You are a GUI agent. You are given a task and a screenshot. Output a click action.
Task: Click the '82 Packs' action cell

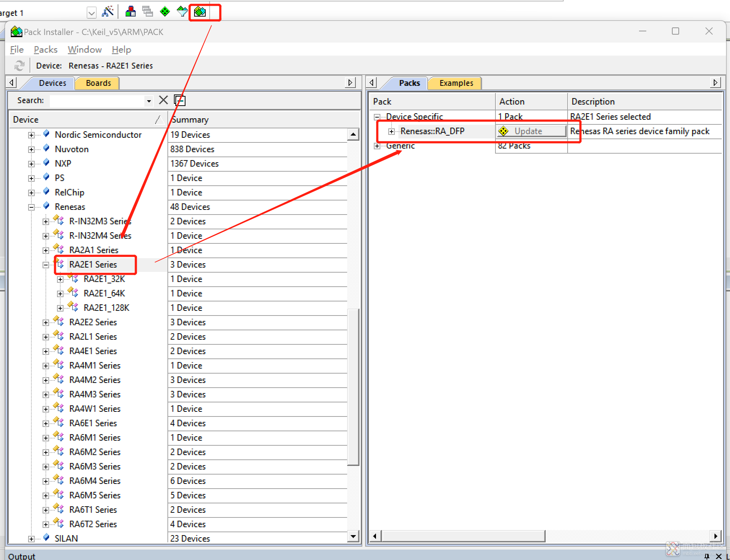click(532, 146)
